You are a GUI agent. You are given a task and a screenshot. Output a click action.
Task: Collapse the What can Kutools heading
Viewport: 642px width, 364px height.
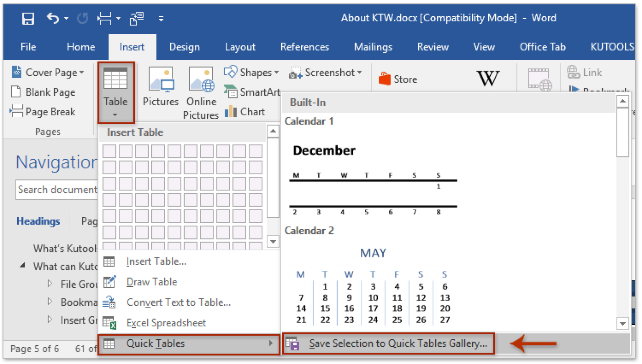click(23, 266)
